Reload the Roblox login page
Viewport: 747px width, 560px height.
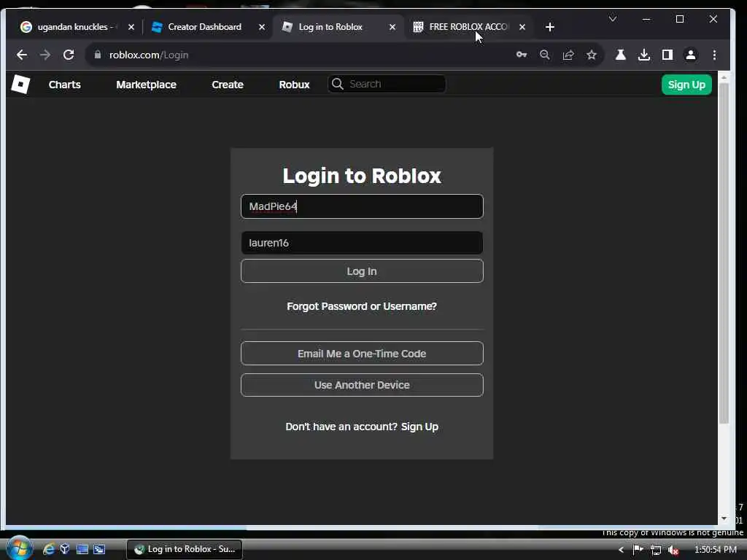tap(69, 55)
